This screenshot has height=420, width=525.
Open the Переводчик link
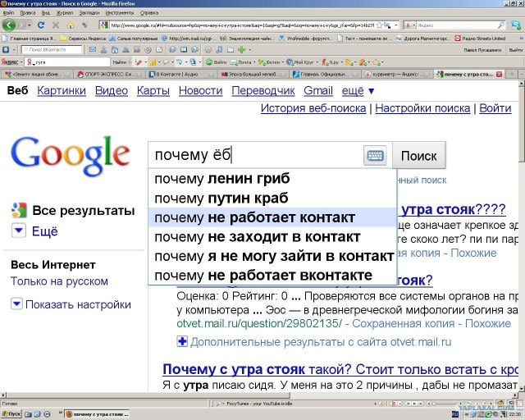coord(263,91)
